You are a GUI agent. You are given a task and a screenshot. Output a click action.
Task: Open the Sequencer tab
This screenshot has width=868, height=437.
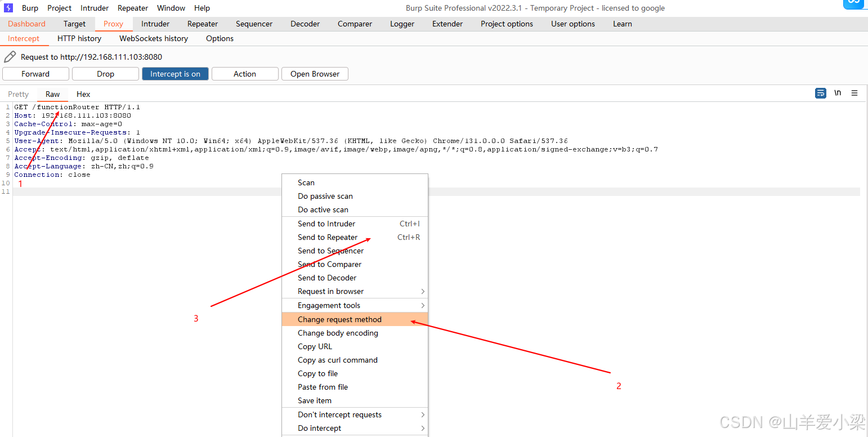tap(254, 24)
